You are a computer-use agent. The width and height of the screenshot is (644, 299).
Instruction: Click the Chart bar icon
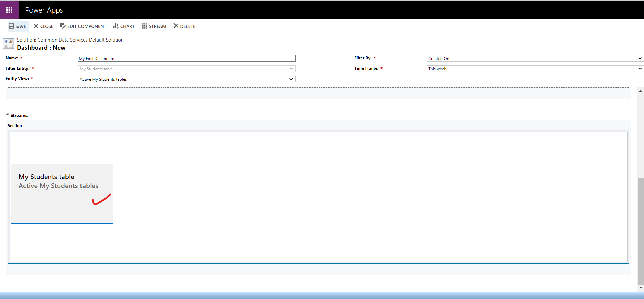pos(116,26)
